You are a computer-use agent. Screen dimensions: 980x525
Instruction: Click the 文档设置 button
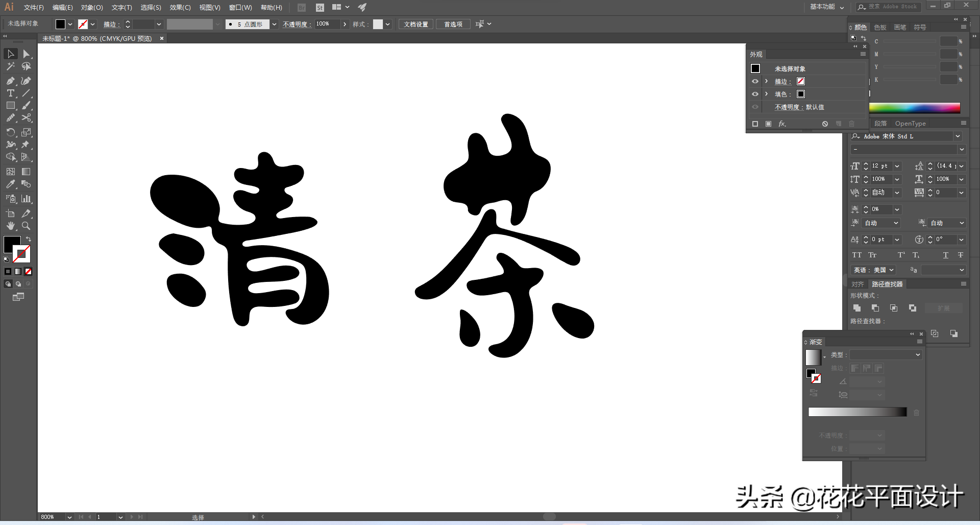(416, 24)
